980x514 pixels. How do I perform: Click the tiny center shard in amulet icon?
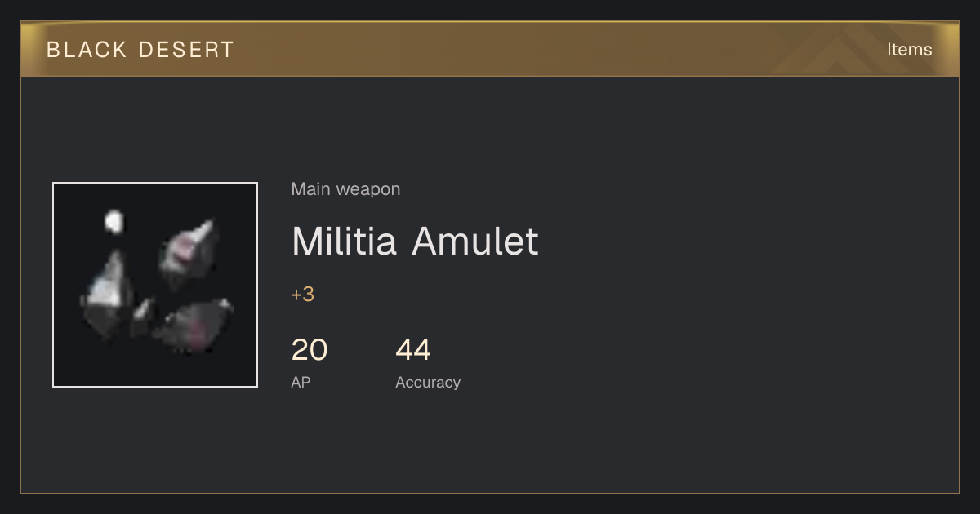tap(143, 317)
